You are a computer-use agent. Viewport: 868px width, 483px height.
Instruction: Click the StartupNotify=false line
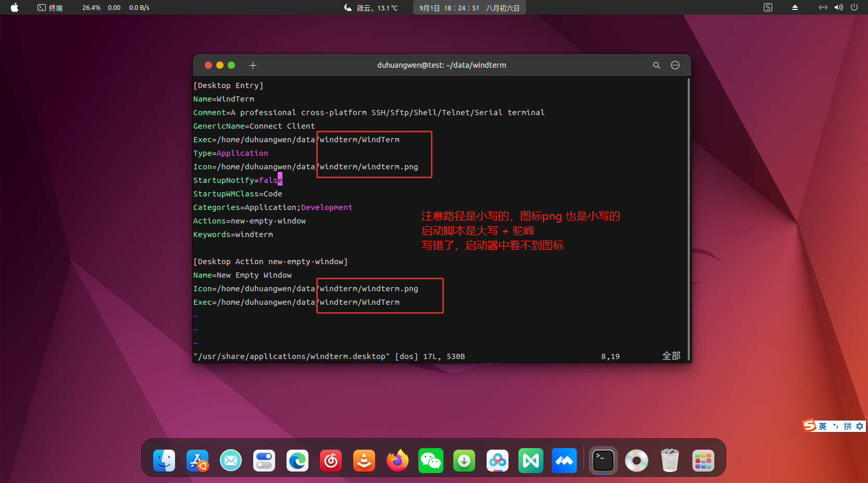238,180
